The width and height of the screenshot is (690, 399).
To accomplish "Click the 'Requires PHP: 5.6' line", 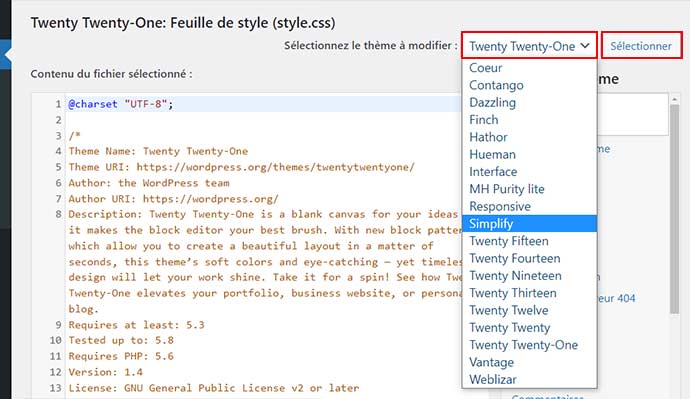I will click(121, 356).
